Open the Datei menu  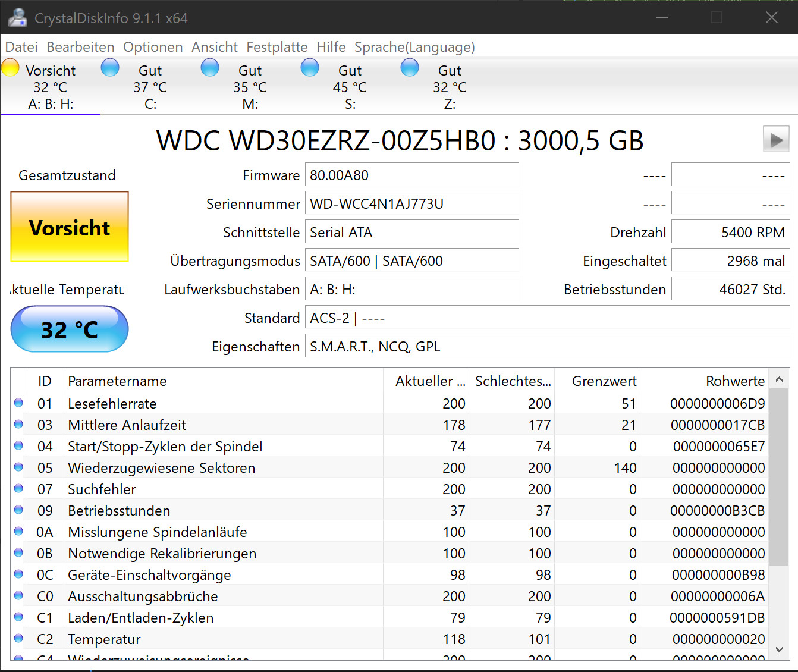21,47
